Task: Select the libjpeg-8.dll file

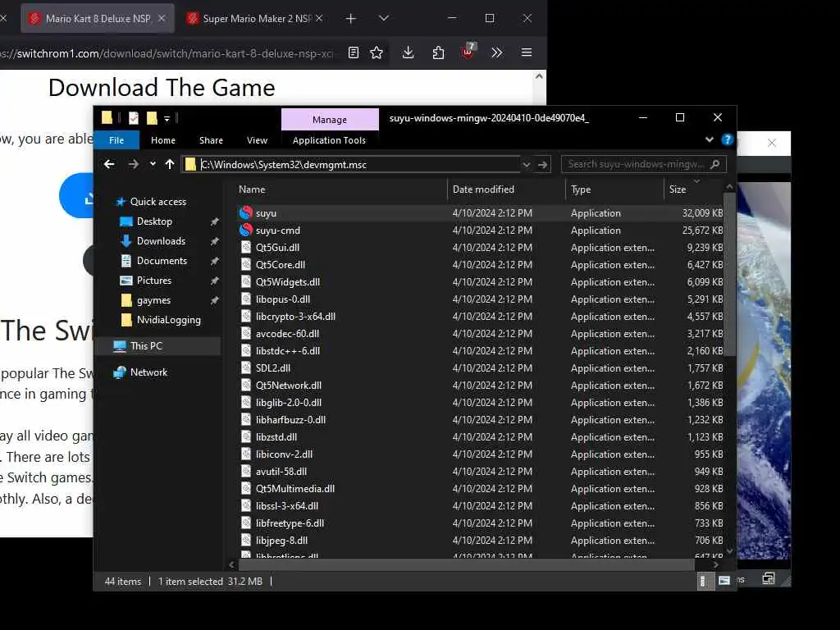Action: click(x=281, y=541)
